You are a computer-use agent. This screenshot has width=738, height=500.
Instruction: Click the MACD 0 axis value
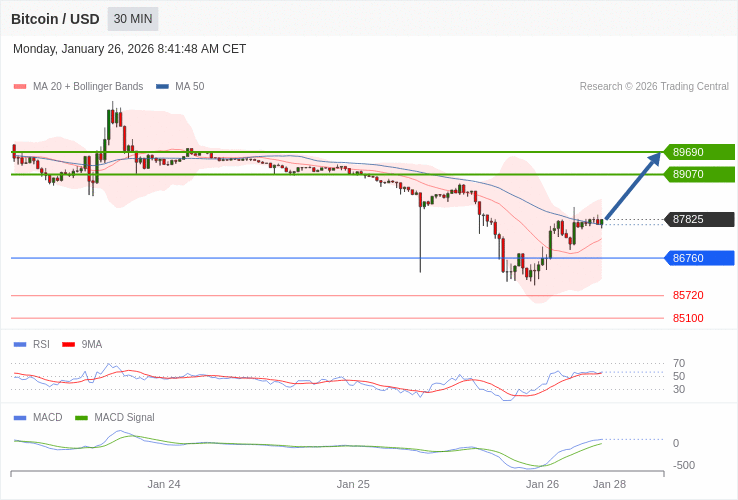[x=676, y=443]
